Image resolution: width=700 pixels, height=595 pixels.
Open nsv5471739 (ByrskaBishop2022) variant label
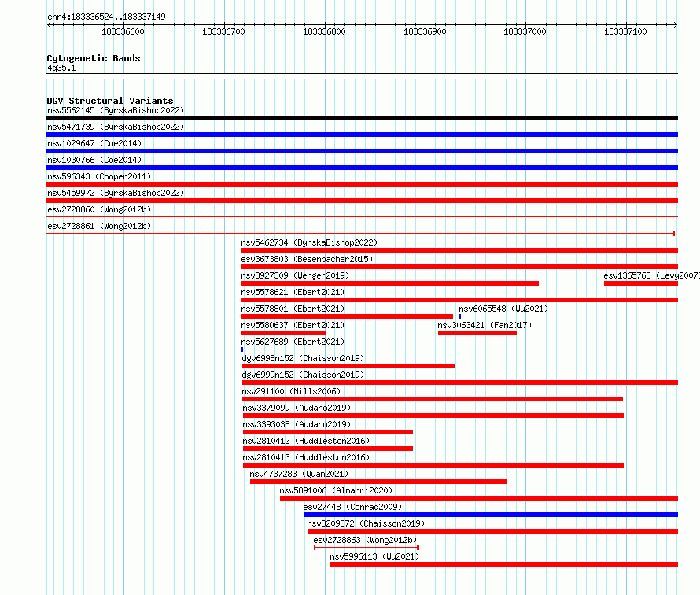[116, 127]
